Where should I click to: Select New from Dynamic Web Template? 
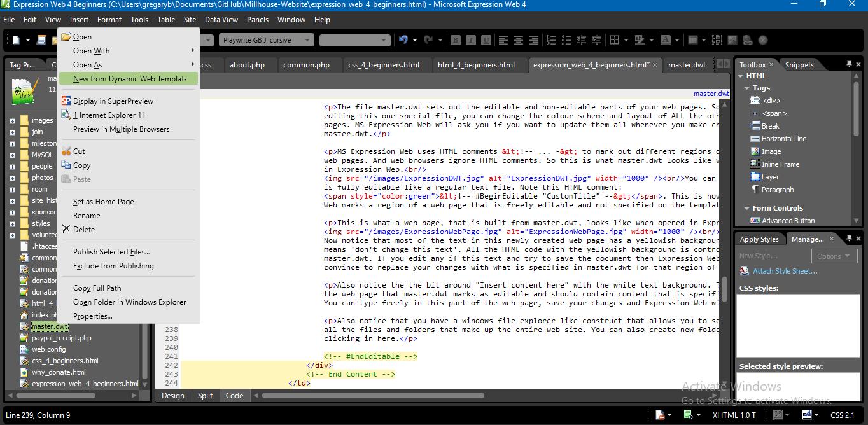coord(129,79)
